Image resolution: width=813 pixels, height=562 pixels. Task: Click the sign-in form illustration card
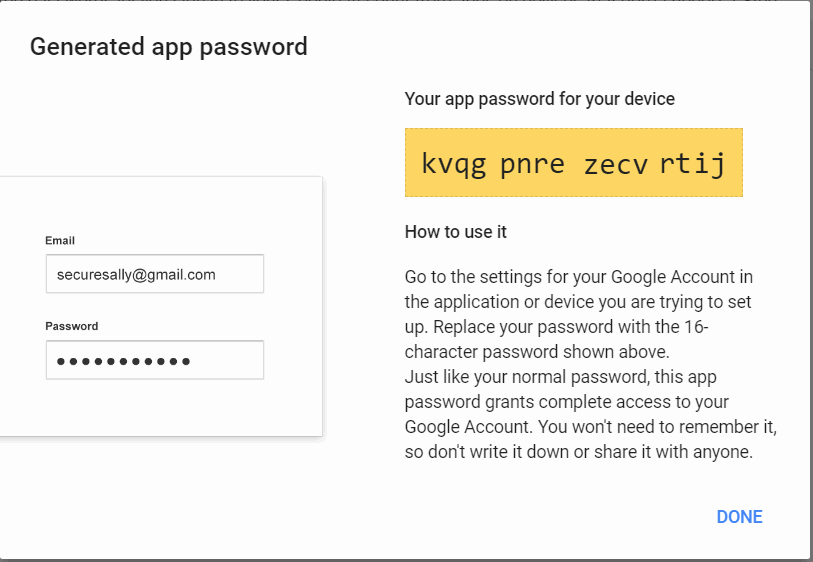(161, 306)
